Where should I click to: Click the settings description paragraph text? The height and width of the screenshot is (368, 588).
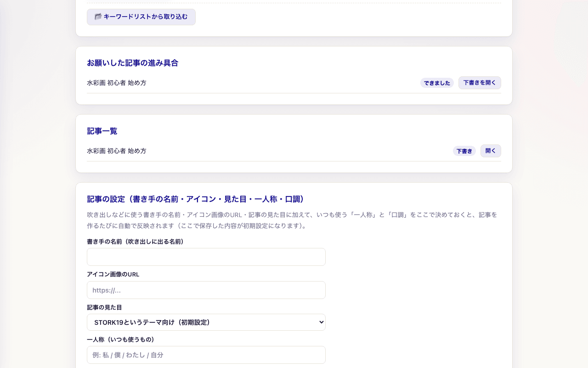pos(292,220)
